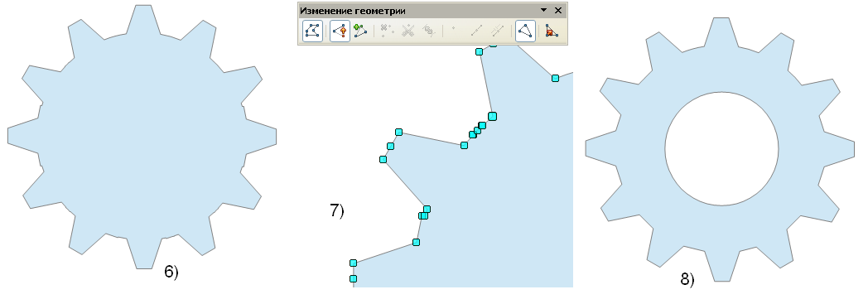Toggle the Points edit mode icon

tap(313, 31)
